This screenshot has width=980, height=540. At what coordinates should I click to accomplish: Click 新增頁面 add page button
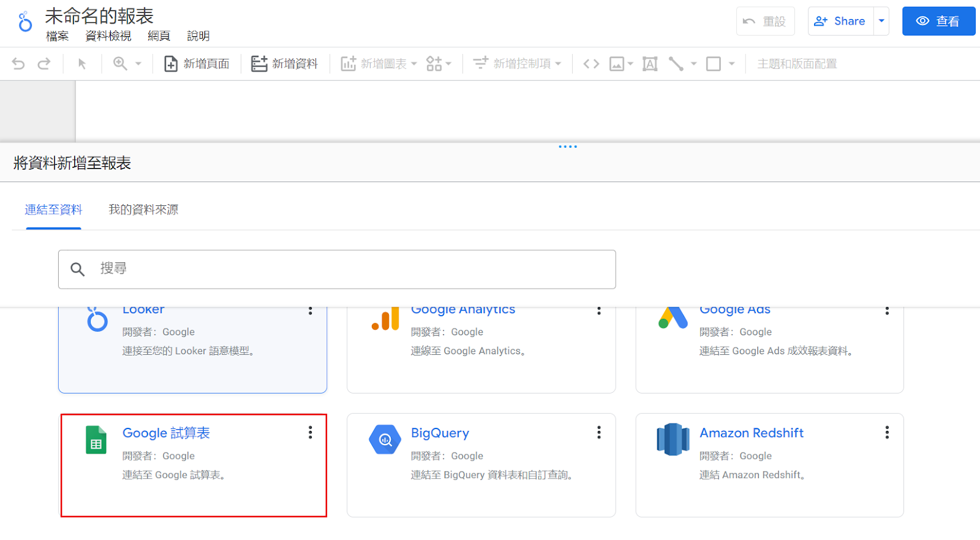[197, 64]
